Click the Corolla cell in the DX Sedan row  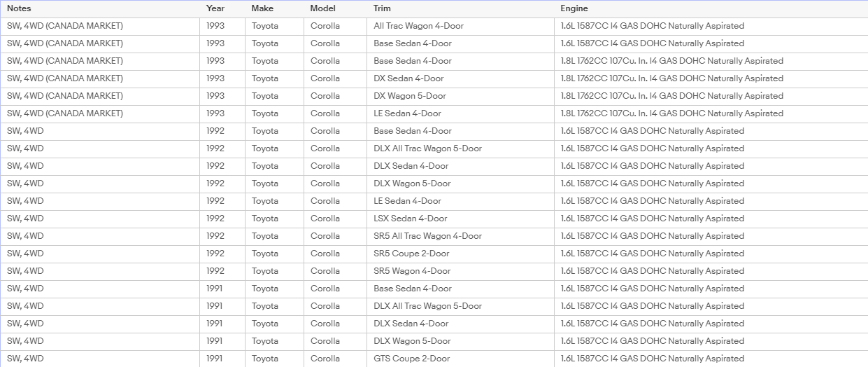[x=335, y=78]
